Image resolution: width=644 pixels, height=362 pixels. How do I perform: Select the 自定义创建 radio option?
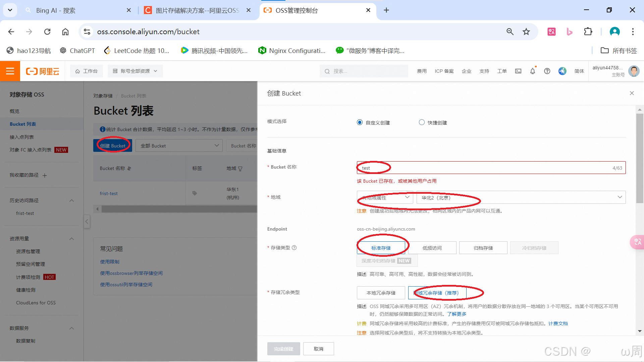[x=360, y=122]
